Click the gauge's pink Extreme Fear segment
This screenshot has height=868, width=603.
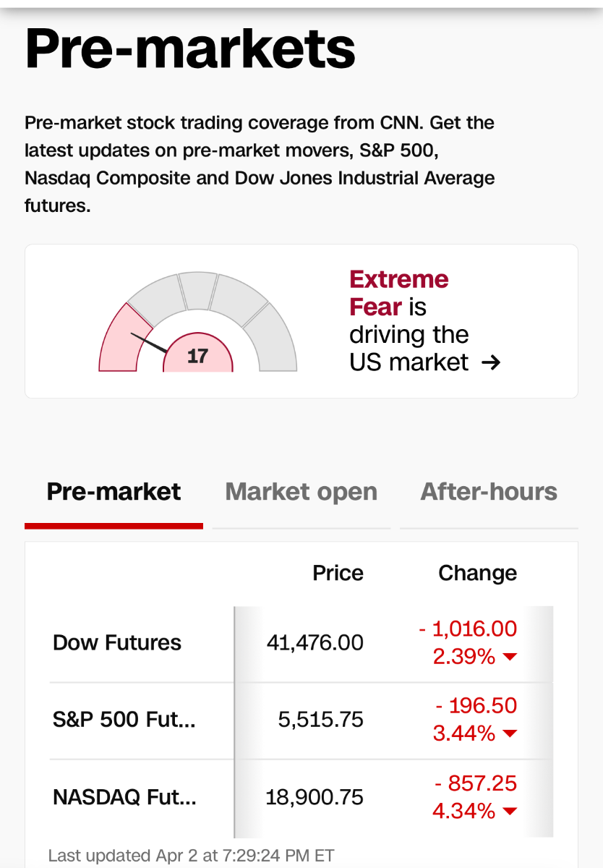[x=119, y=340]
